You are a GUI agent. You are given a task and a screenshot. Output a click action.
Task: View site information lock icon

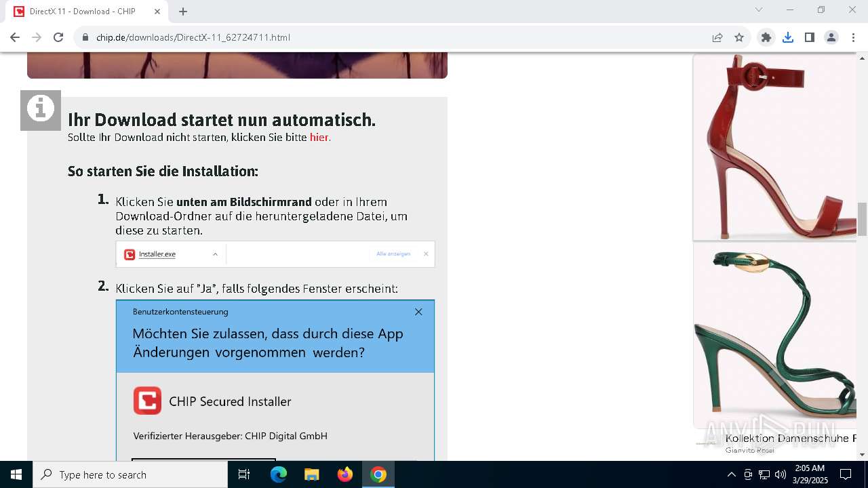tap(85, 37)
